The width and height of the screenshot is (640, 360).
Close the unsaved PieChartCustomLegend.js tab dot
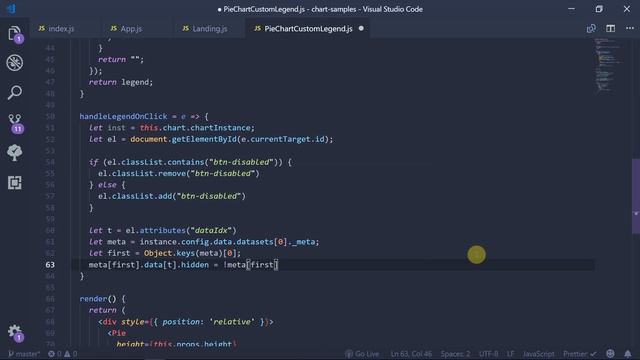[x=361, y=29]
